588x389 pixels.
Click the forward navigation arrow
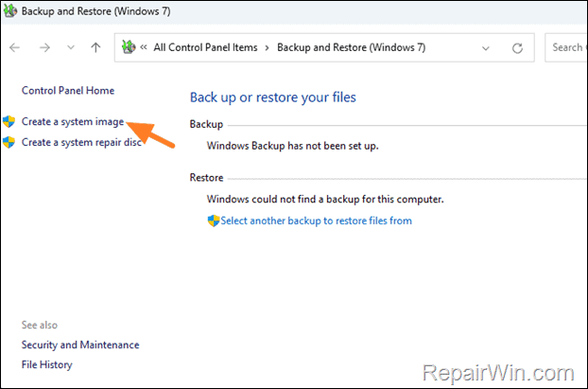(44, 47)
